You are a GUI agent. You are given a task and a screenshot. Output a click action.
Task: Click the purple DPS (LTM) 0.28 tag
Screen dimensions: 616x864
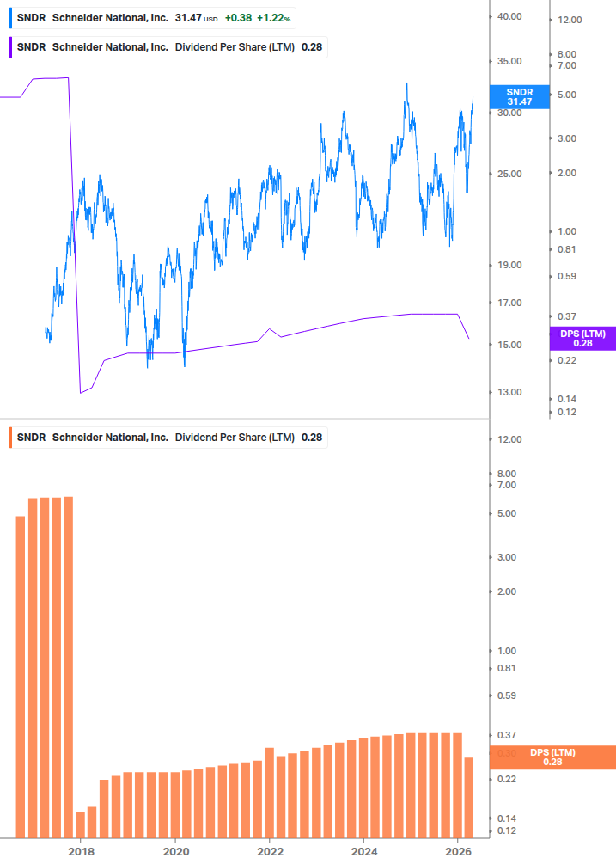pyautogui.click(x=582, y=339)
